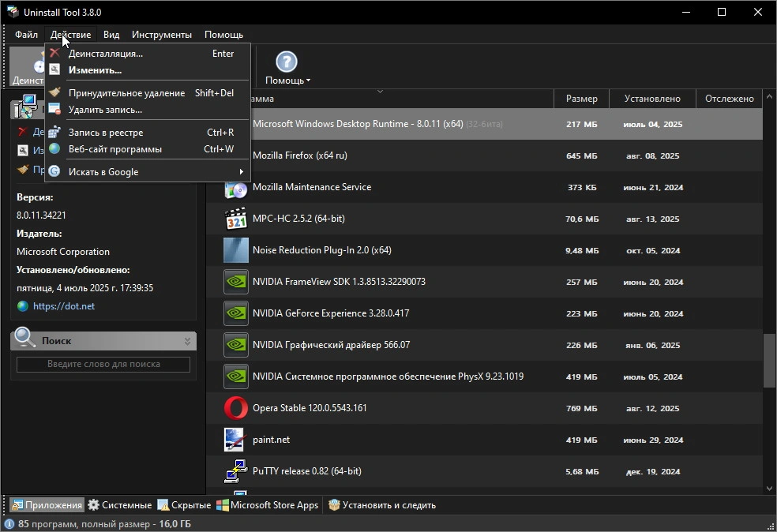Click the 373 КБ size of Mozilla Maintenance Service
777x532 pixels.
click(x=582, y=187)
